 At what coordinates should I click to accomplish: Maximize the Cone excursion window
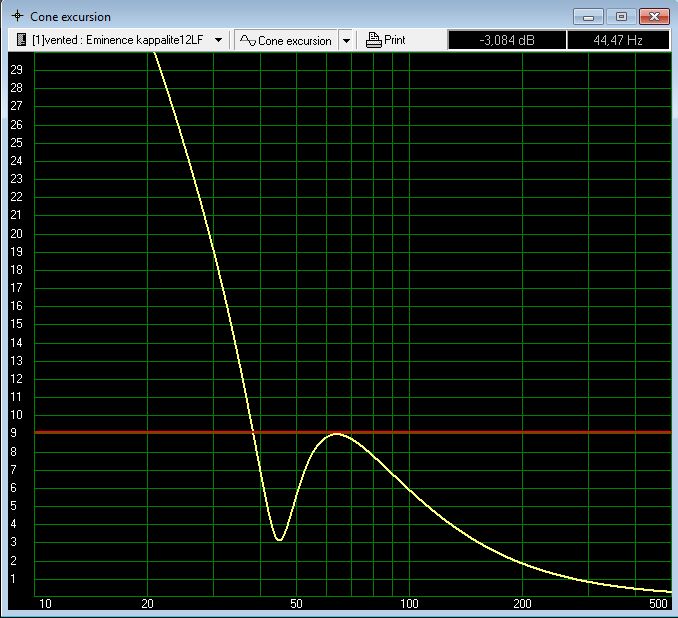tap(620, 16)
